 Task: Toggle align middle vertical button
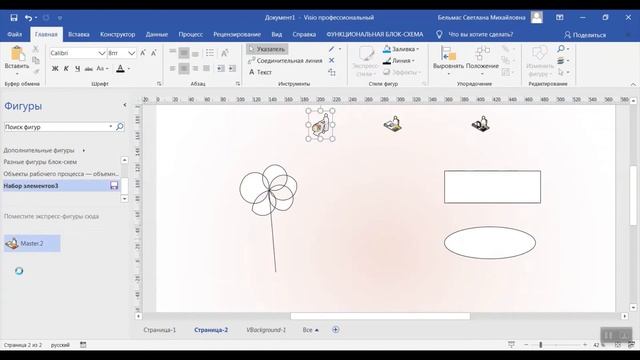click(184, 53)
